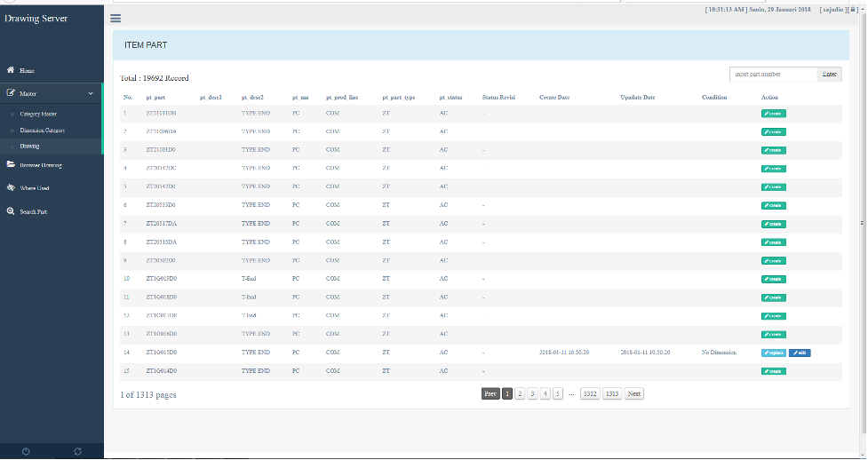
Task: Focus the input part number field
Action: click(x=772, y=75)
